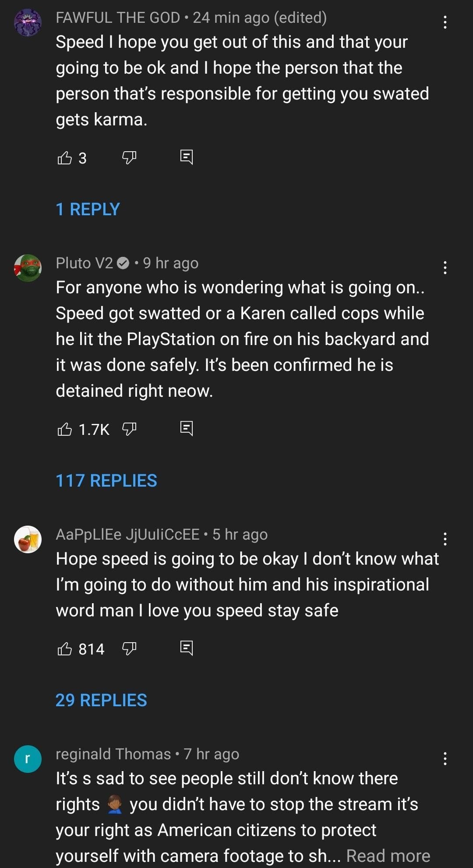The width and height of the screenshot is (473, 868).
Task: Dislike FAWFUL THE GOD's comment
Action: (130, 158)
